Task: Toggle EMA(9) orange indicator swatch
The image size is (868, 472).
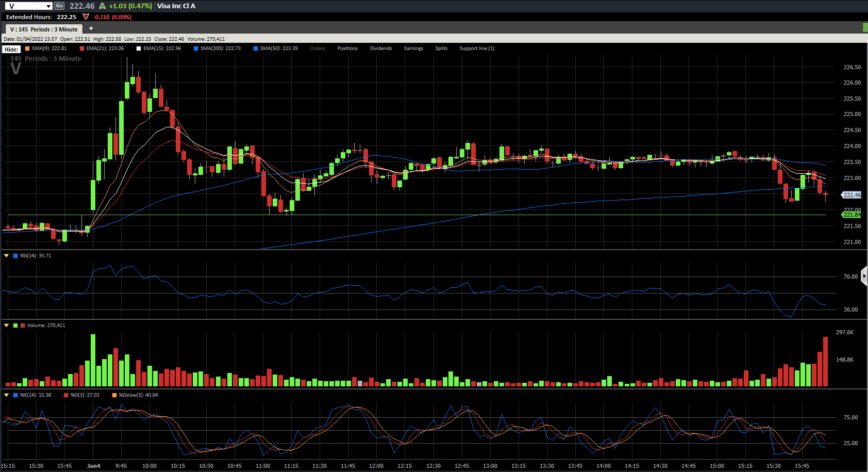Action: point(27,48)
